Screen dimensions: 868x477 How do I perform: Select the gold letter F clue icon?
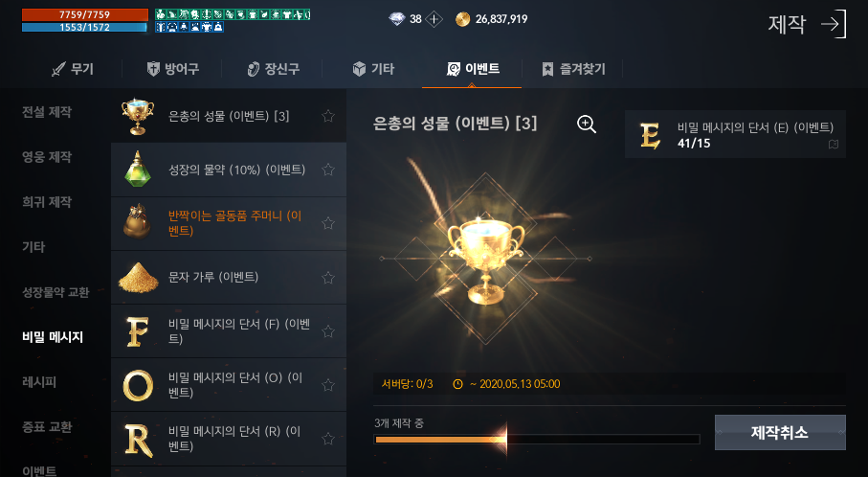(x=137, y=331)
